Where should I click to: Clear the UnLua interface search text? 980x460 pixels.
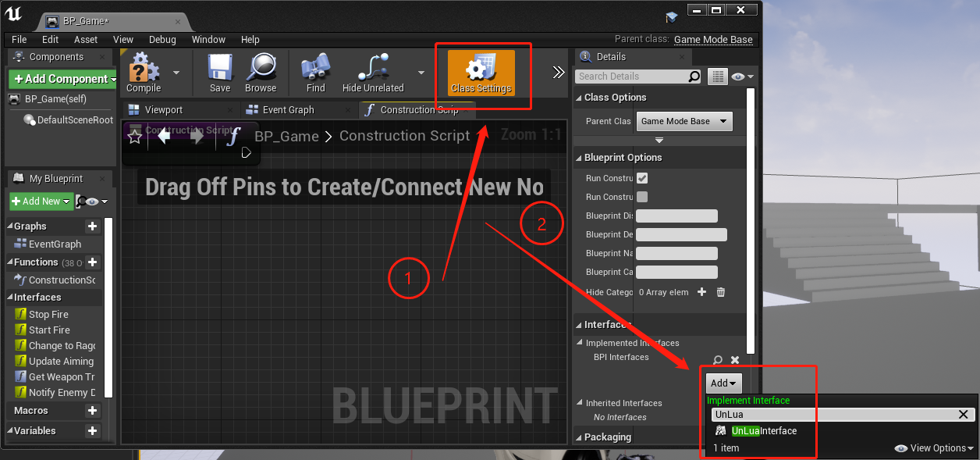point(964,415)
